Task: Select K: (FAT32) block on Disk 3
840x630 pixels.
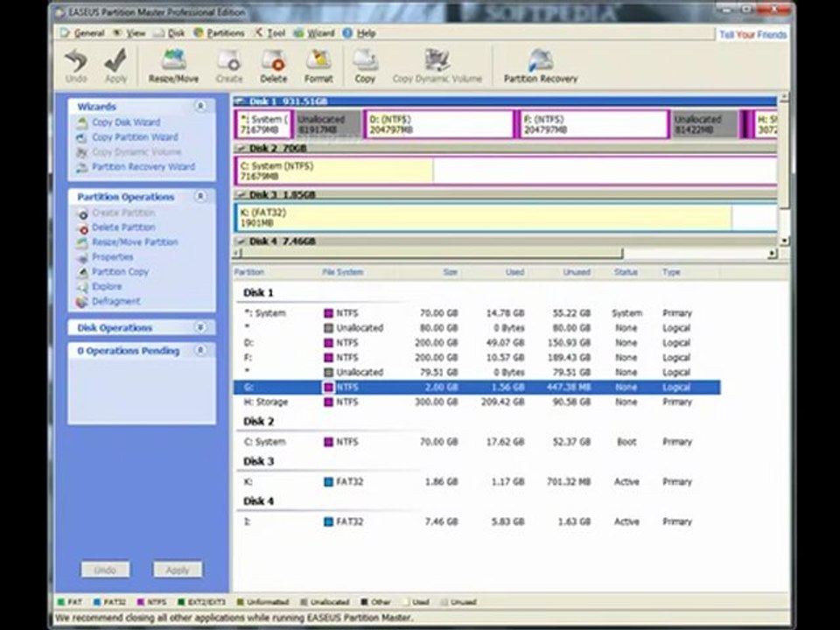Action: pyautogui.click(x=507, y=218)
